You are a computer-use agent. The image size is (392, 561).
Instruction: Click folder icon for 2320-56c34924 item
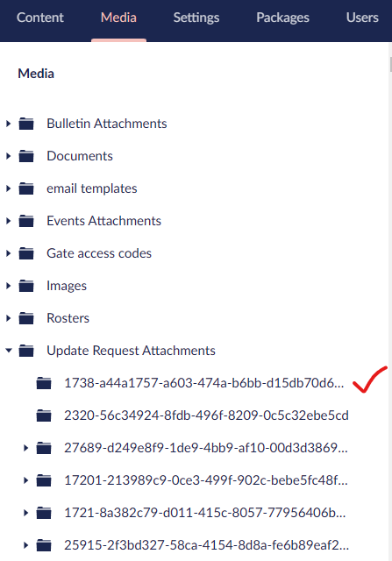44,415
